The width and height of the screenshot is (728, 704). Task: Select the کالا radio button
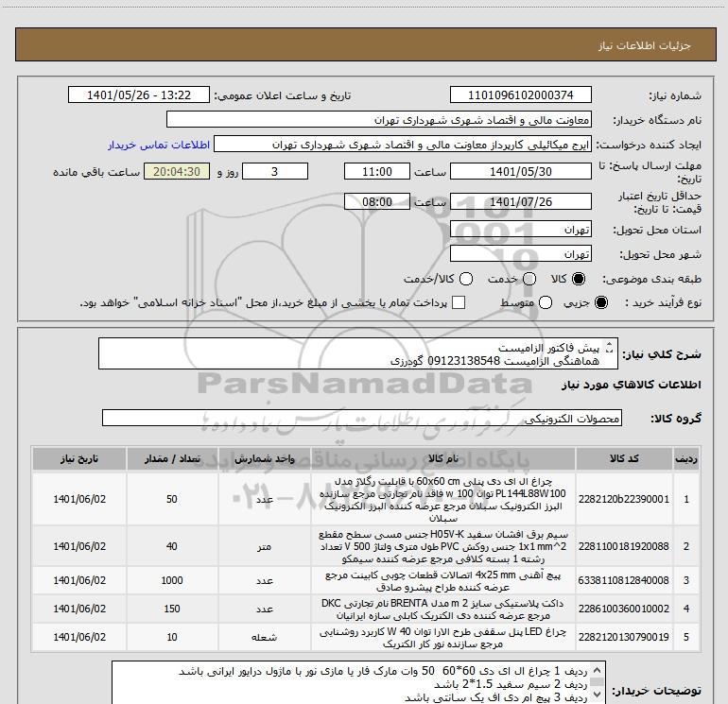(x=579, y=279)
